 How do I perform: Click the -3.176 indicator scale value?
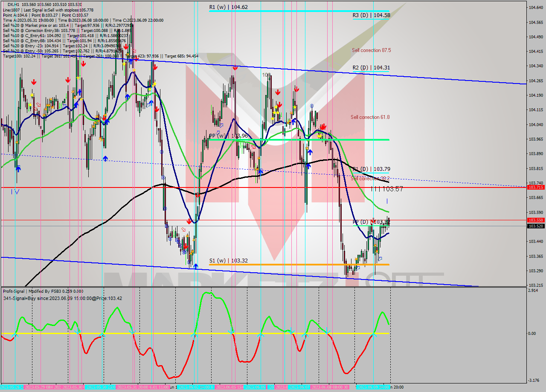click(534, 380)
